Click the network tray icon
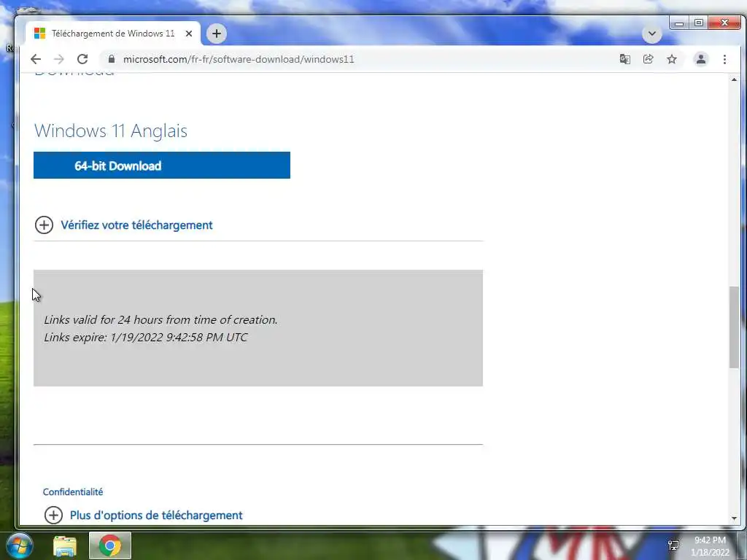 673,545
